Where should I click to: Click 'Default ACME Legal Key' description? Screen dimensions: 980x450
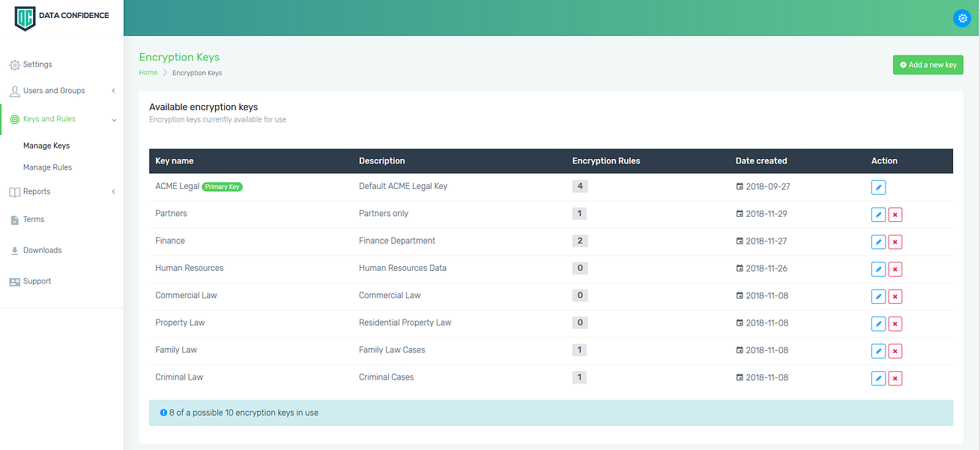click(403, 186)
